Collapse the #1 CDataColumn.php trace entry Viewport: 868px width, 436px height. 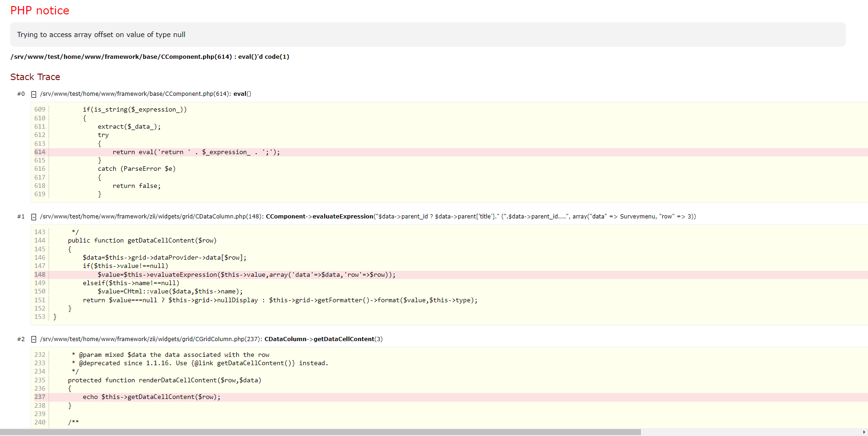[34, 217]
